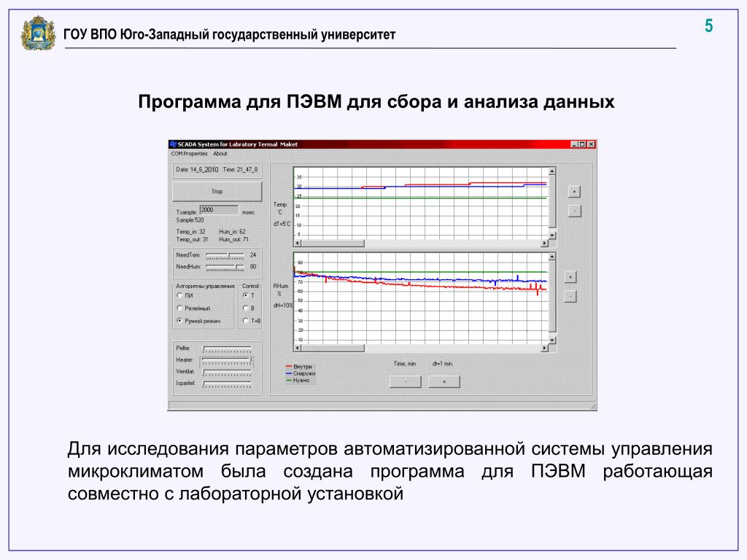Click the temperature chart scroll-down arrow
This screenshot has width=747, height=560.
point(552,236)
